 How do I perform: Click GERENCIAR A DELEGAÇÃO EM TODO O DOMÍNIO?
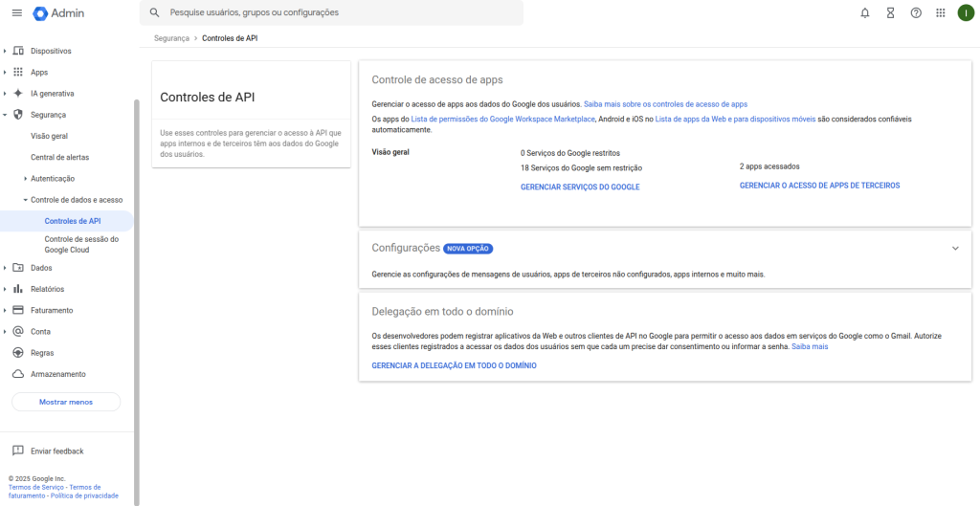[x=454, y=366]
